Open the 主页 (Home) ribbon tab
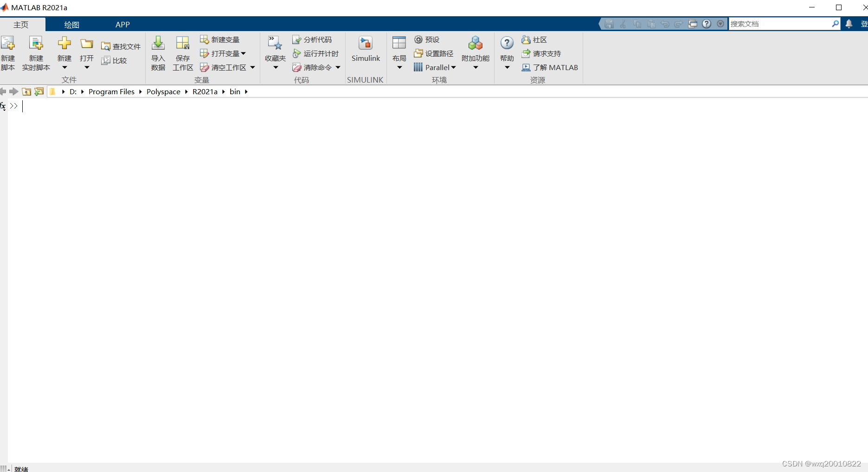The height and width of the screenshot is (472, 868). pos(21,25)
